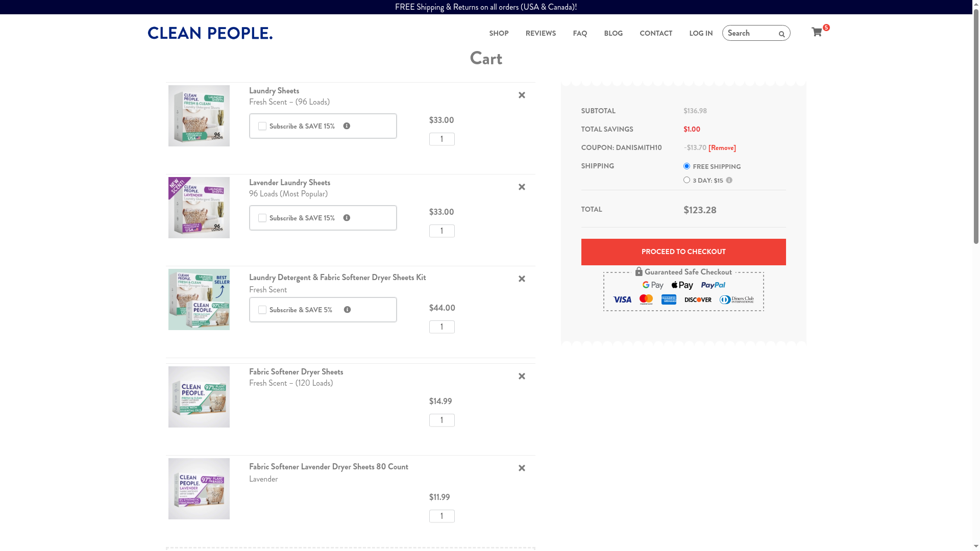Check Subscribe & Save 15% for Lavender Sheets
Image resolution: width=980 pixels, height=551 pixels.
click(x=262, y=218)
